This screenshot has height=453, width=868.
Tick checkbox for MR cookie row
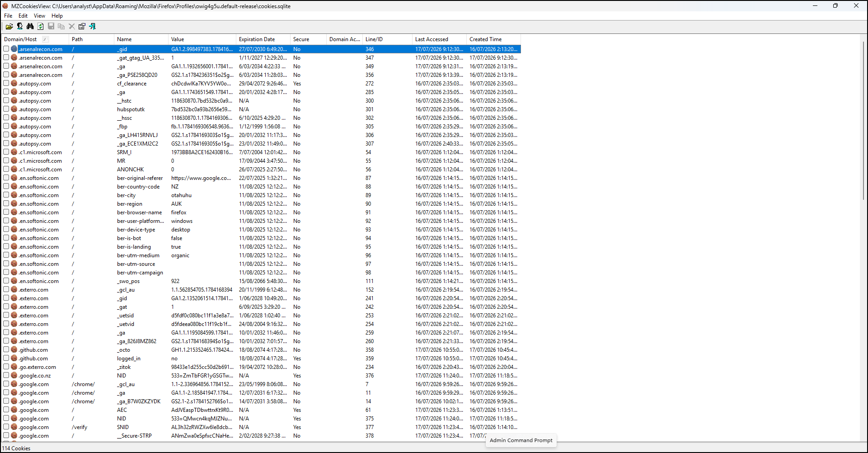6,160
